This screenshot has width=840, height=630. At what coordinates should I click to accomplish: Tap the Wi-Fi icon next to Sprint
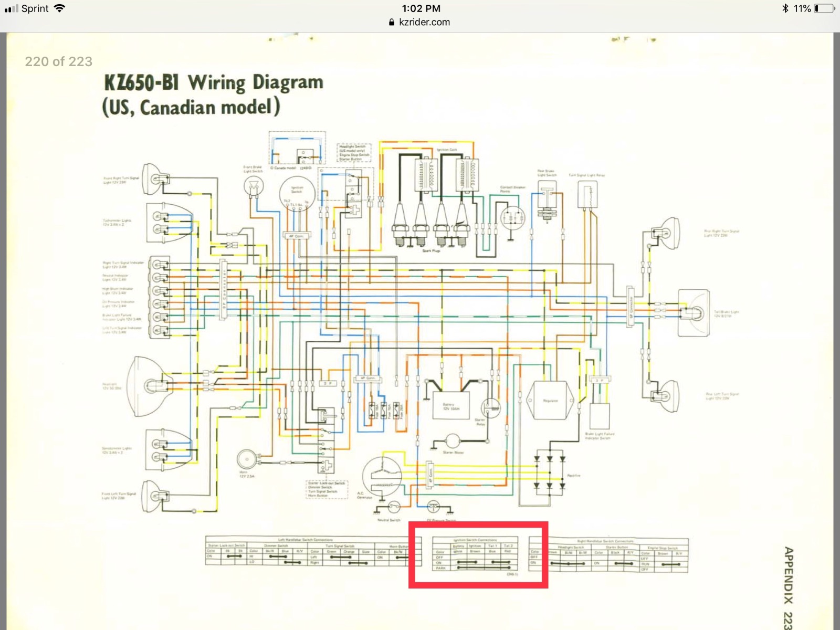(x=59, y=8)
